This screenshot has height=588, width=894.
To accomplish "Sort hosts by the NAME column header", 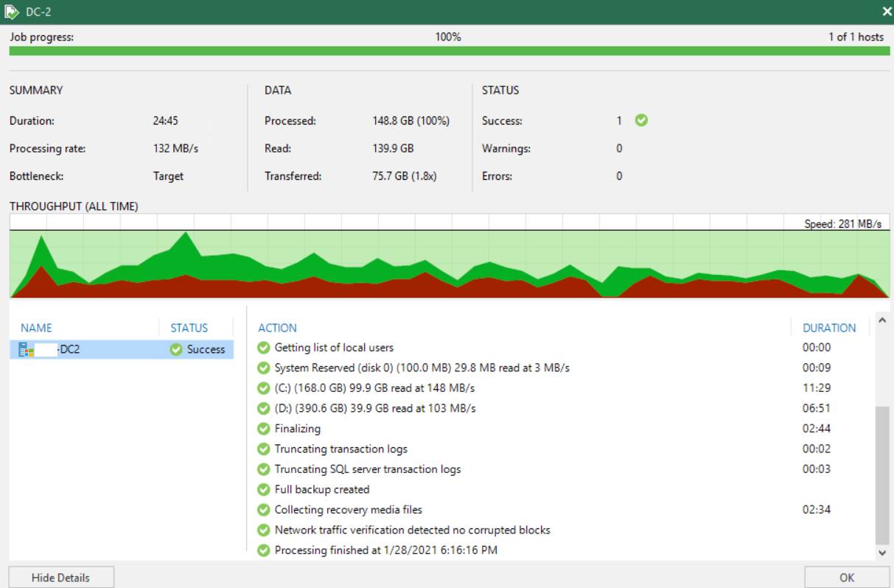I will click(37, 328).
